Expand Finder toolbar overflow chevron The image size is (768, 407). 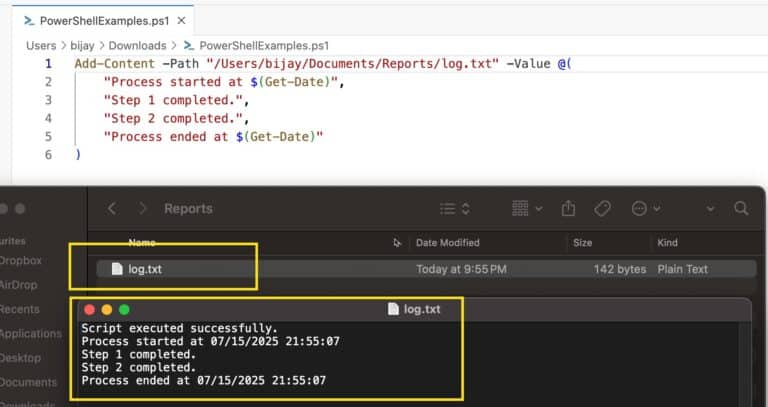click(710, 209)
